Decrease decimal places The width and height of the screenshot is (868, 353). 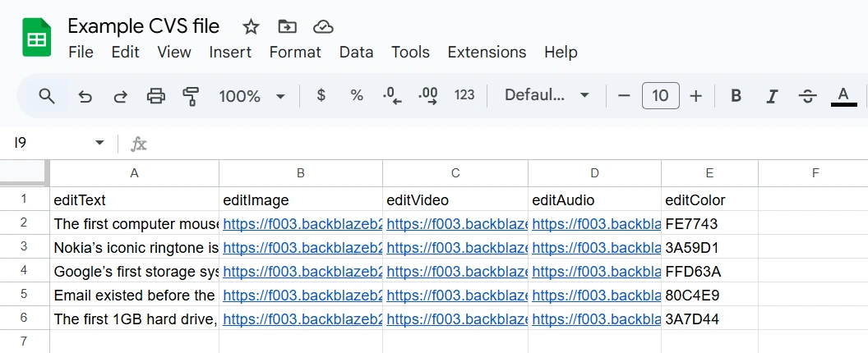392,96
